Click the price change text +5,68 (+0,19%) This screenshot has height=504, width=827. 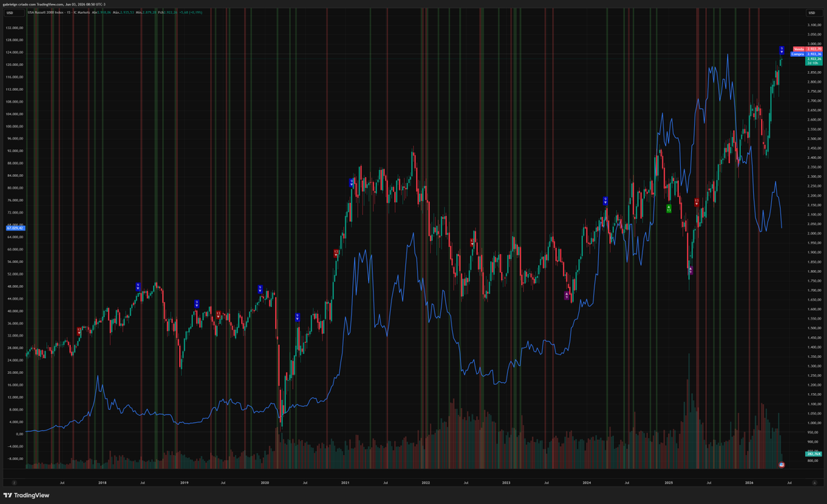190,13
